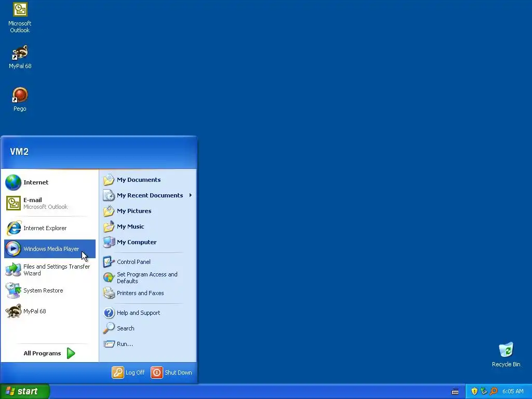The height and width of the screenshot is (399, 532).
Task: Open Help and Support
Action: click(x=148, y=313)
